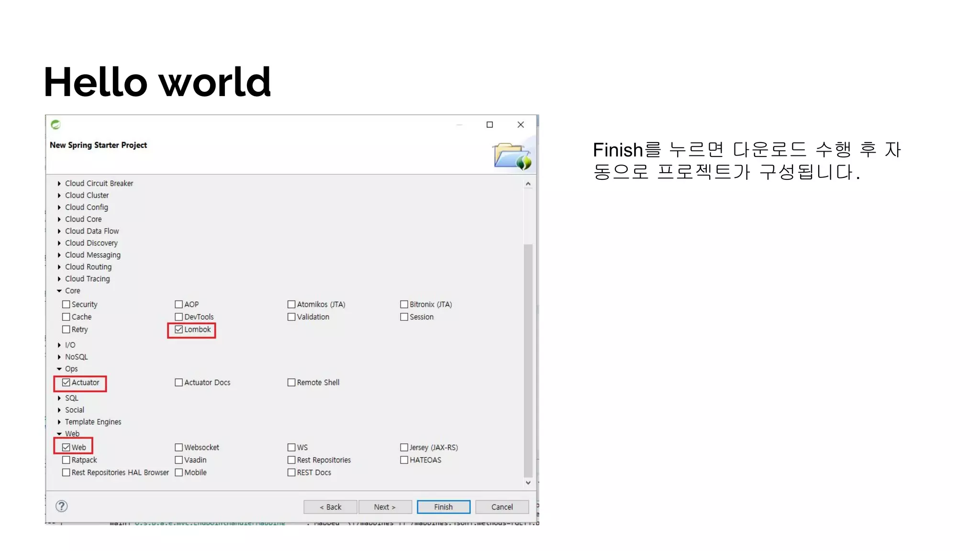Image resolution: width=980 pixels, height=551 pixels.
Task: Expand the Cloud Messaging section
Action: coord(59,255)
